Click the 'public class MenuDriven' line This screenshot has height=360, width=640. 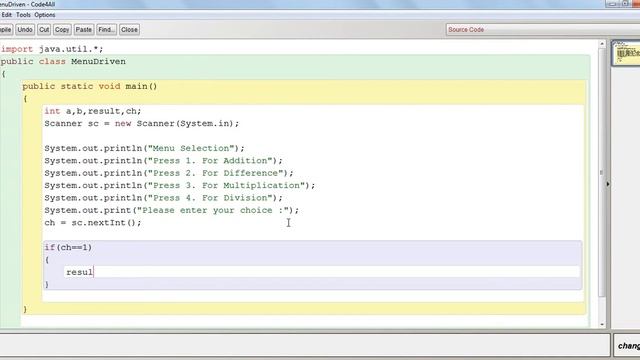click(x=63, y=61)
